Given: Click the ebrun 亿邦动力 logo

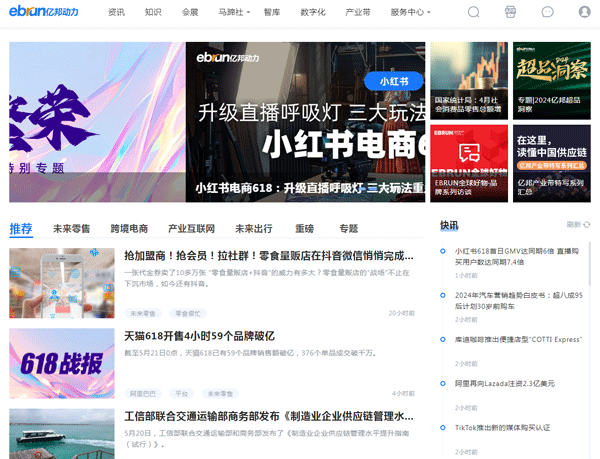Looking at the screenshot, I should tap(44, 11).
